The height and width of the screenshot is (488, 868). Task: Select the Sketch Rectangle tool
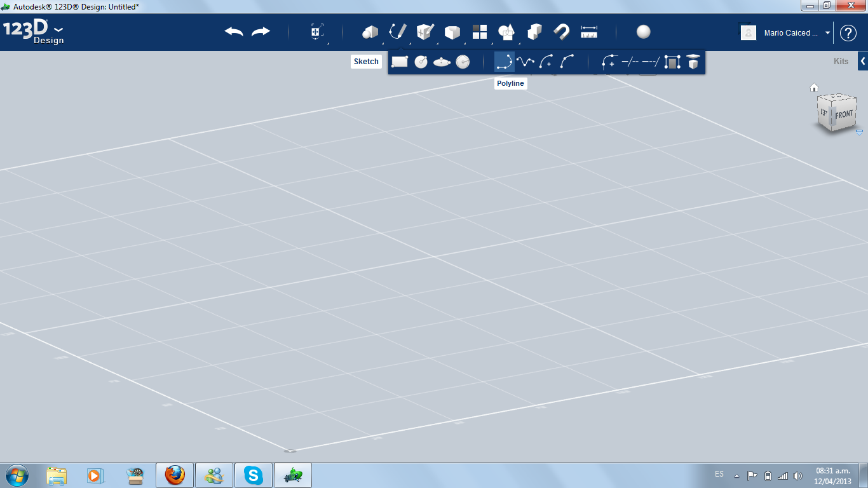pyautogui.click(x=400, y=62)
